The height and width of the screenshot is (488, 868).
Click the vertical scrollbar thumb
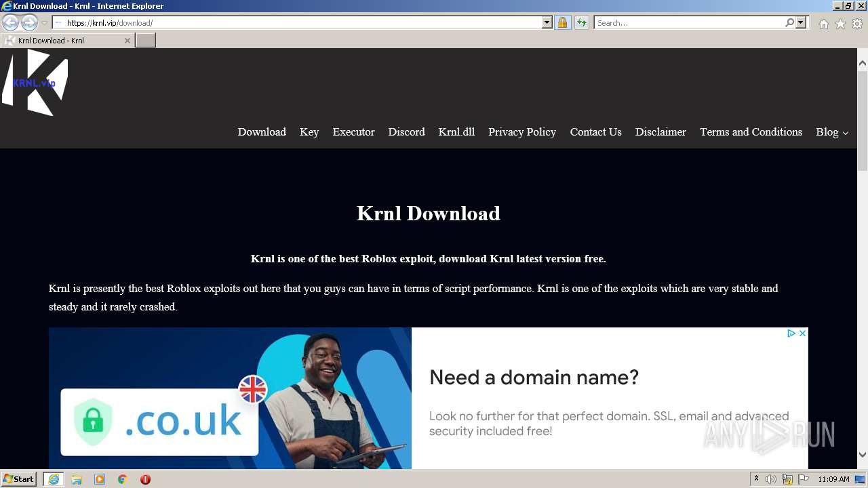pos(863,120)
